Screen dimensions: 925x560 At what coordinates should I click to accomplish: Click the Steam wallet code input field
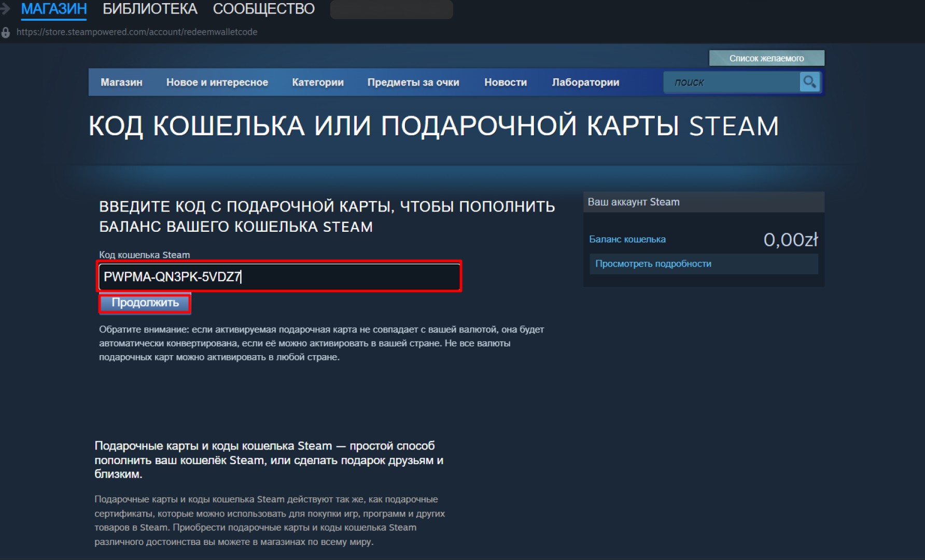[x=279, y=276]
